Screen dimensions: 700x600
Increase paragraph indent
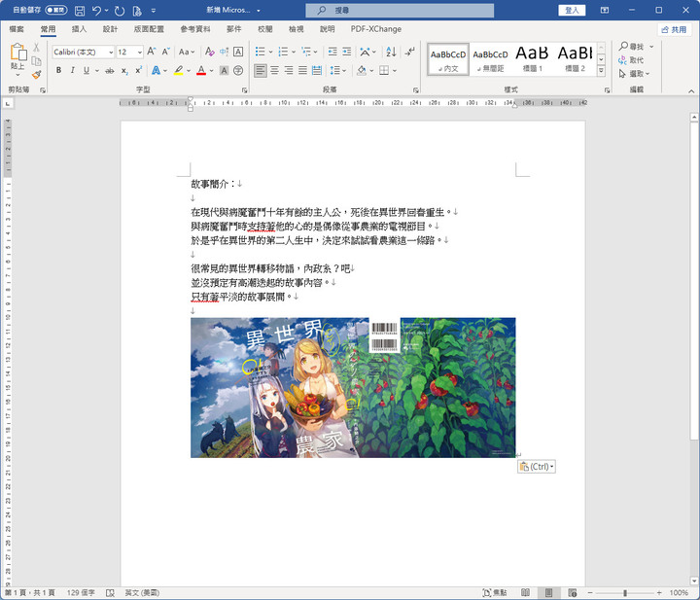click(x=347, y=52)
